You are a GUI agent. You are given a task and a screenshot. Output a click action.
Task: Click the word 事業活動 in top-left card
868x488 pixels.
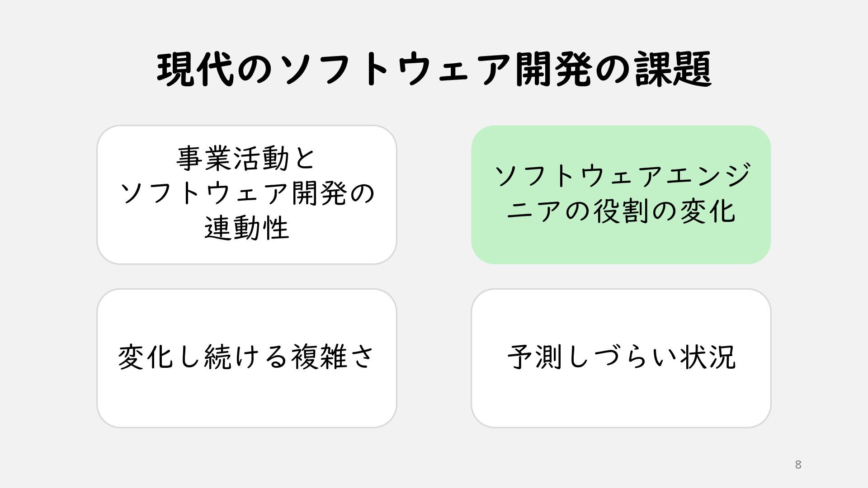(x=232, y=158)
